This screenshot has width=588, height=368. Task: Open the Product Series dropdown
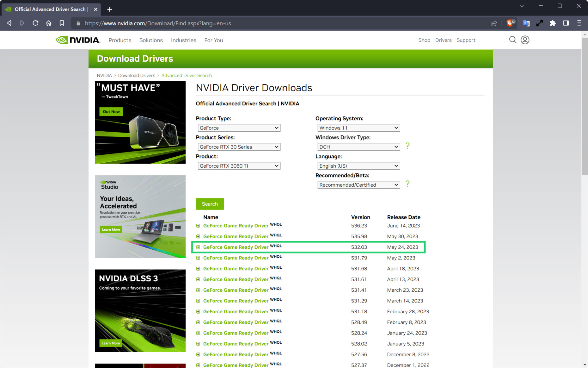[239, 147]
